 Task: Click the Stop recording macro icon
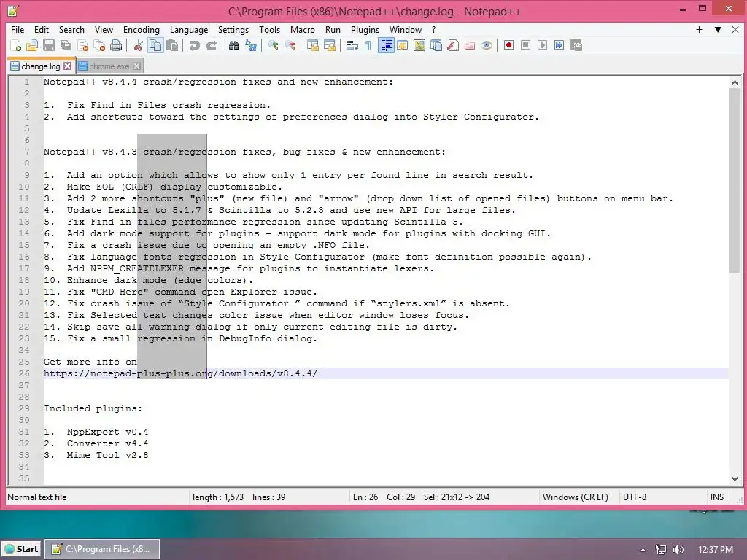coord(525,45)
